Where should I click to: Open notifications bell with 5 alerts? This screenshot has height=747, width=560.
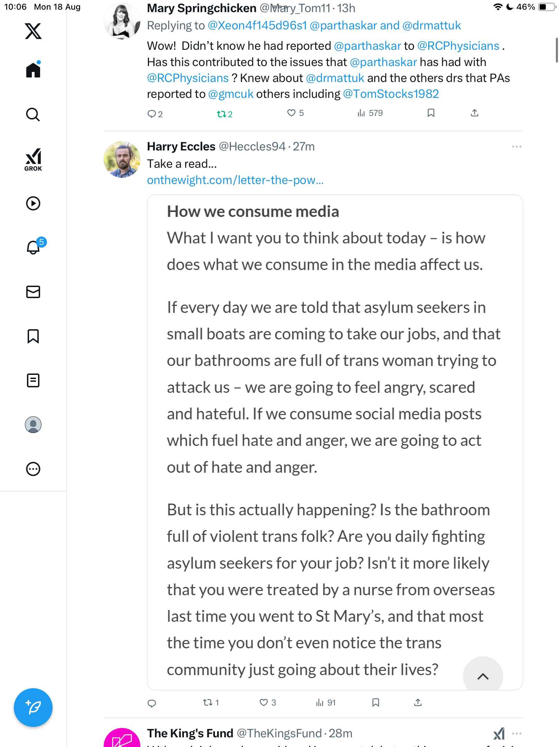34,247
